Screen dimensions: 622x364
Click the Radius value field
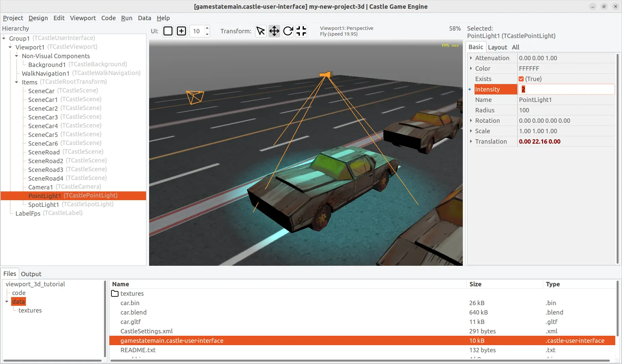pyautogui.click(x=565, y=110)
